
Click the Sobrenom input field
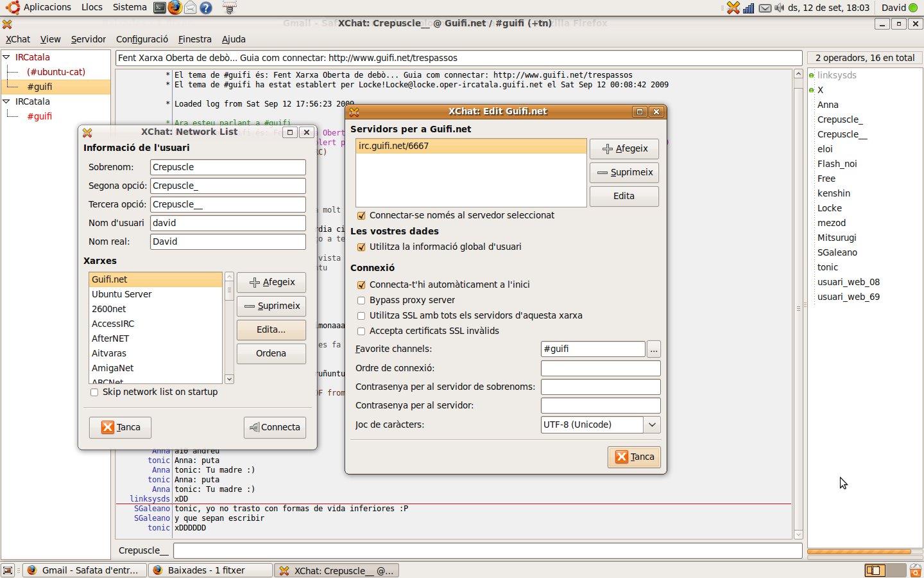coord(228,167)
